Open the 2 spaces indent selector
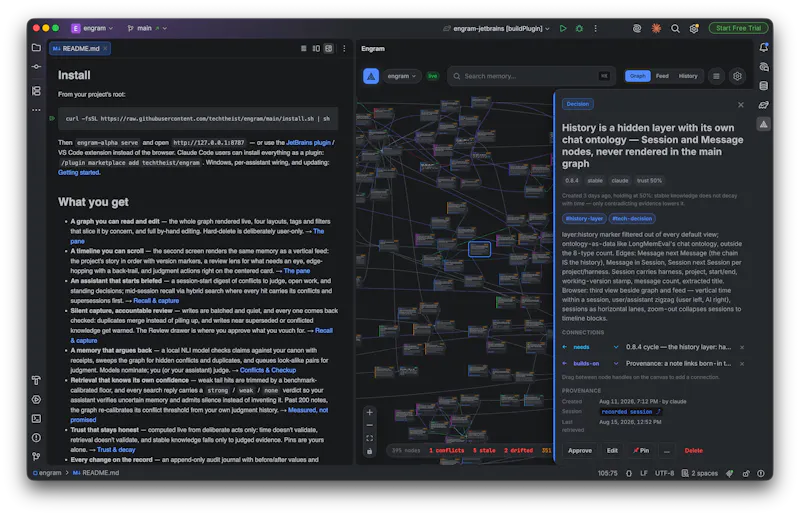 click(x=699, y=474)
